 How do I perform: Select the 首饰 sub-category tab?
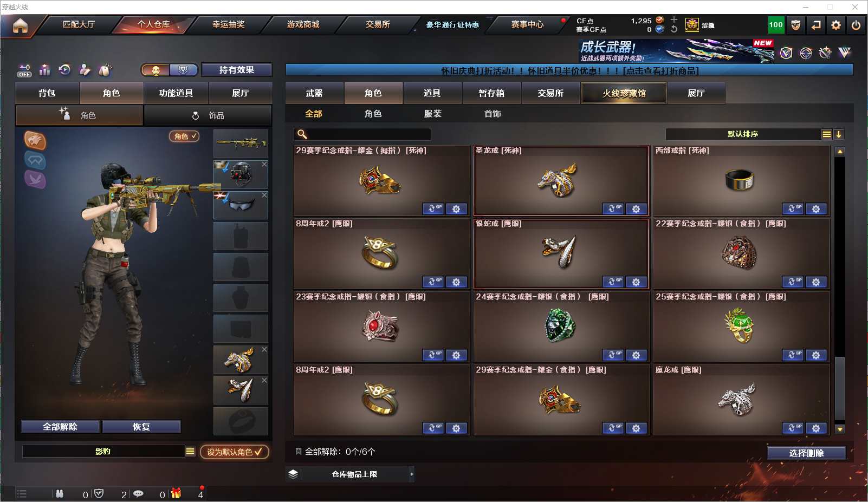coord(493,114)
